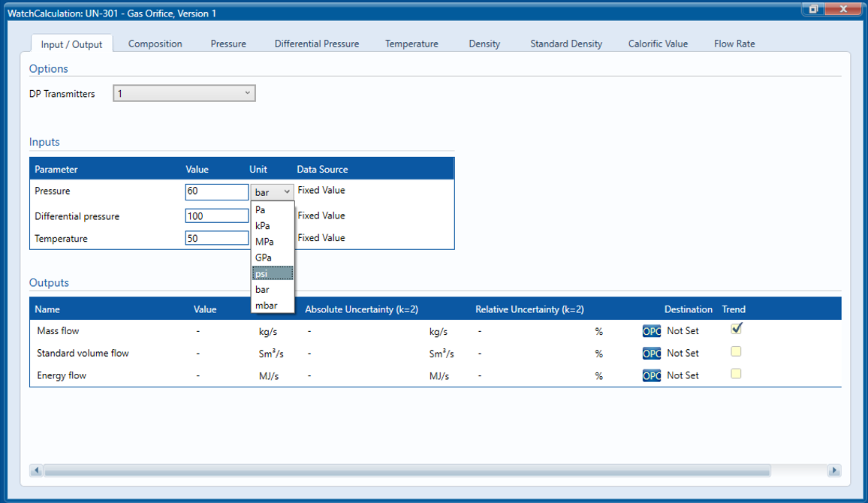868x503 pixels.
Task: Click the Relative Uncertainty (k=2) column header
Action: click(530, 309)
